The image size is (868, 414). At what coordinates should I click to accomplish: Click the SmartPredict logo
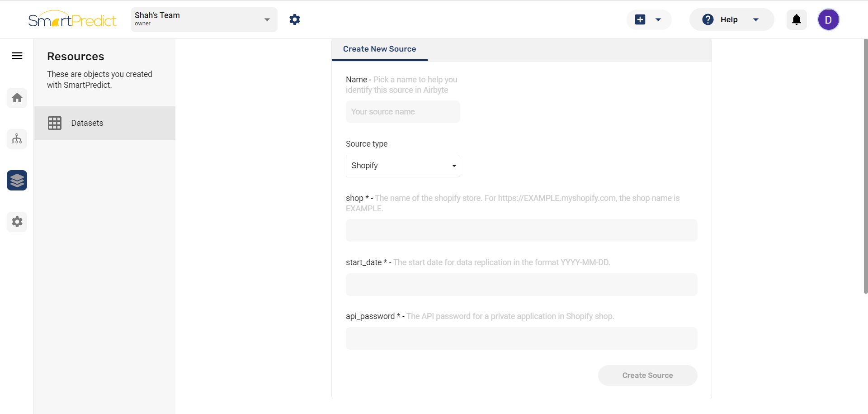pyautogui.click(x=72, y=19)
